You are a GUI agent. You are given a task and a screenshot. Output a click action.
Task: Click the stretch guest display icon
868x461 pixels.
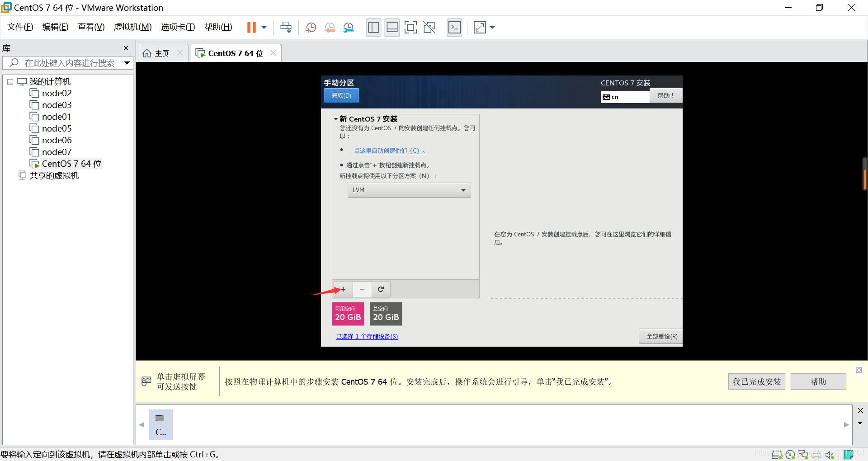[x=480, y=28]
